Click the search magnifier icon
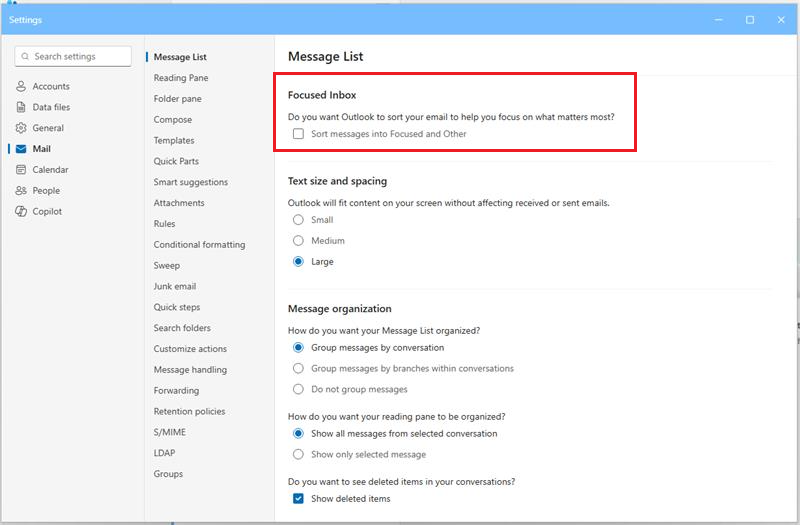Screen dimensions: 800x525 [25, 57]
